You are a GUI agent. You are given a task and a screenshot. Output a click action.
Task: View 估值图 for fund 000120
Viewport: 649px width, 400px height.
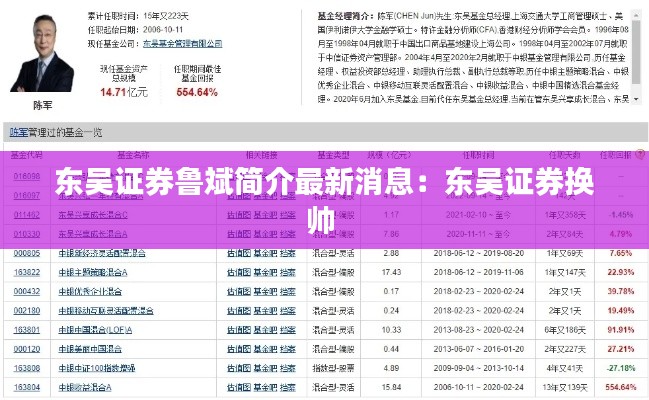click(x=239, y=349)
